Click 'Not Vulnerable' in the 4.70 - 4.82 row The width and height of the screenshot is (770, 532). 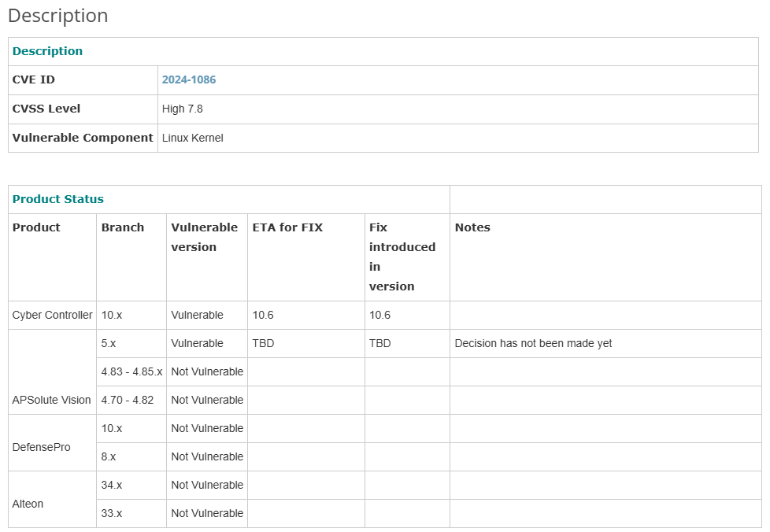207,400
